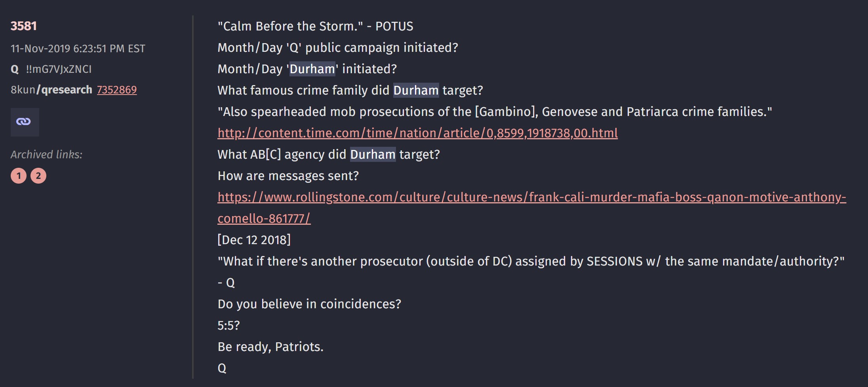The image size is (868, 387).
Task: Click highlighted Durham in AB[C] agency line
Action: pos(373,154)
